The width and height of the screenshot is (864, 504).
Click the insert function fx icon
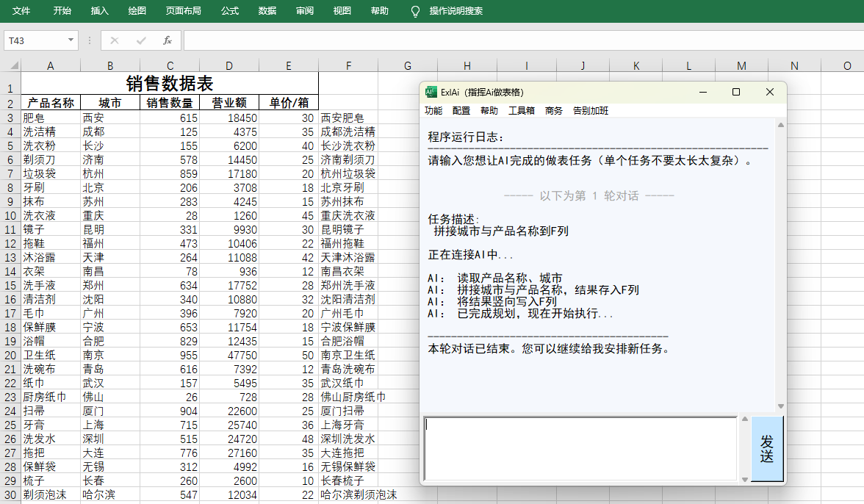168,40
